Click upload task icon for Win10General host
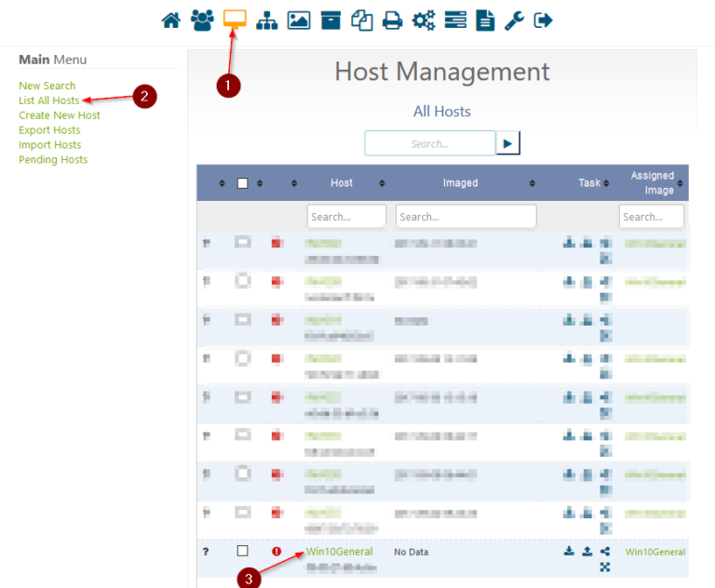The height and width of the screenshot is (588, 715). coord(587,551)
